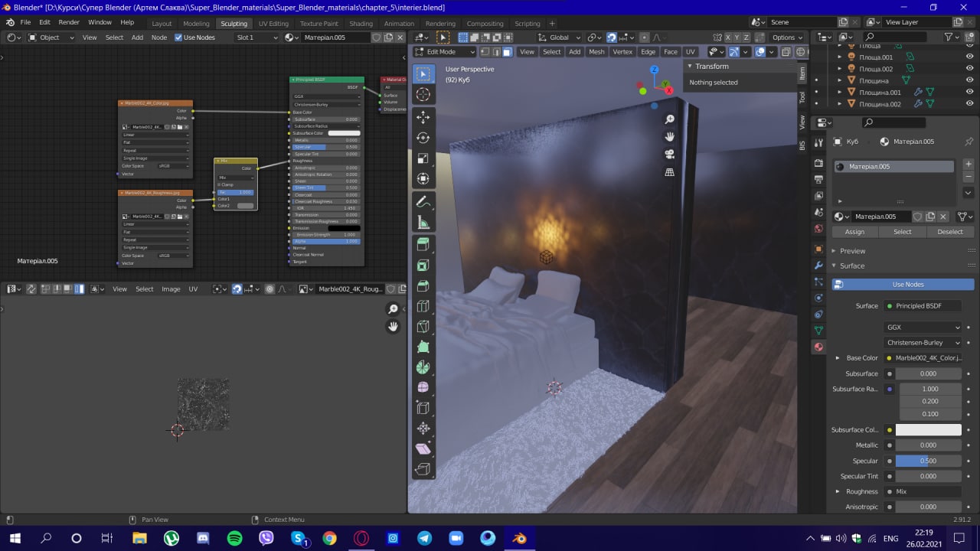Screen dimensions: 980x551
Task: Select the Annotate pencil tool
Action: tap(423, 202)
